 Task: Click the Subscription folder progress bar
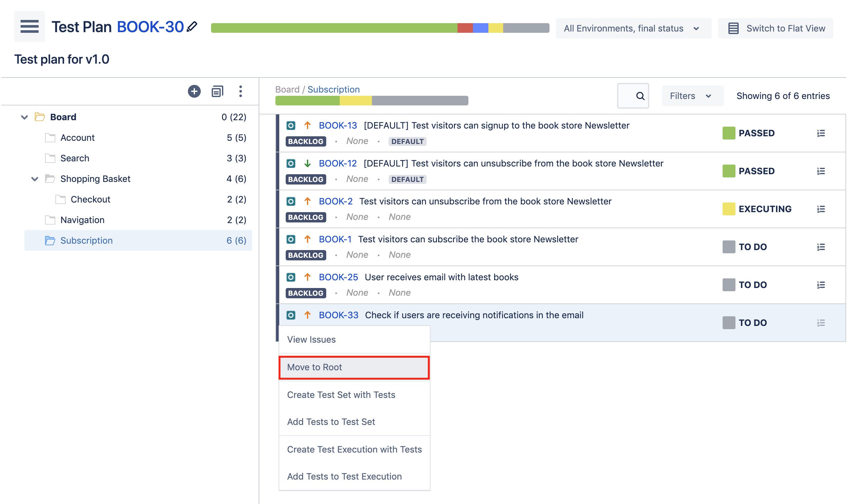pos(372,101)
